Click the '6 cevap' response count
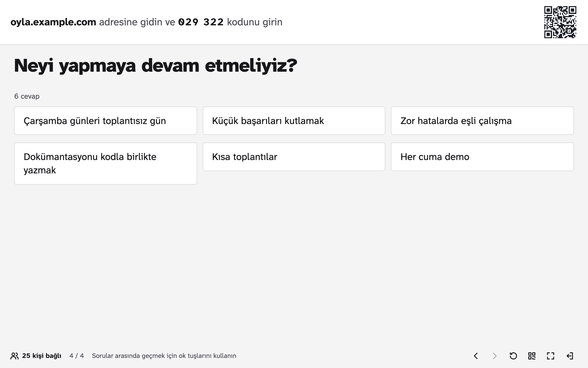 pyautogui.click(x=27, y=96)
